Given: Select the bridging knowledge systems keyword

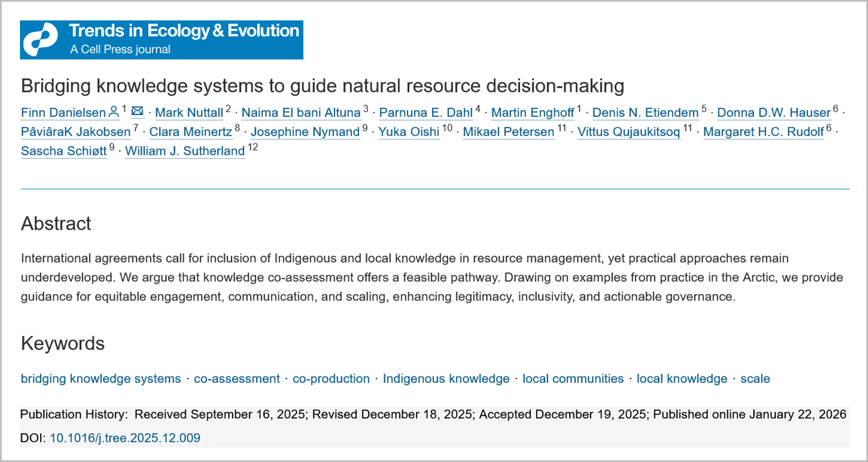Looking at the screenshot, I should pos(101,379).
